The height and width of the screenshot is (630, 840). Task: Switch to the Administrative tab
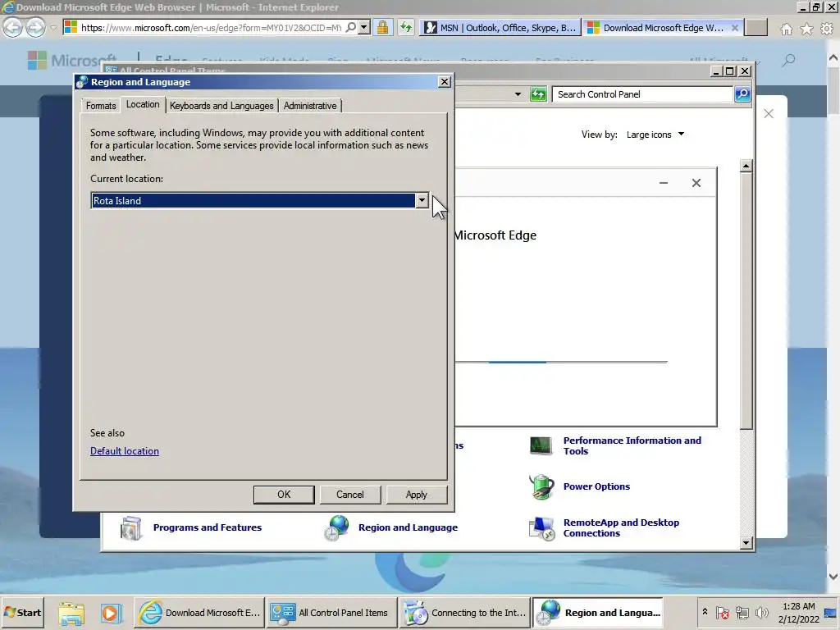coord(310,106)
